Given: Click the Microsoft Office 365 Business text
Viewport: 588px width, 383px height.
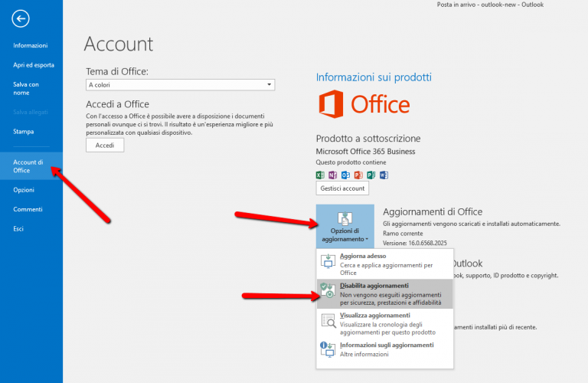Looking at the screenshot, I should click(x=366, y=152).
